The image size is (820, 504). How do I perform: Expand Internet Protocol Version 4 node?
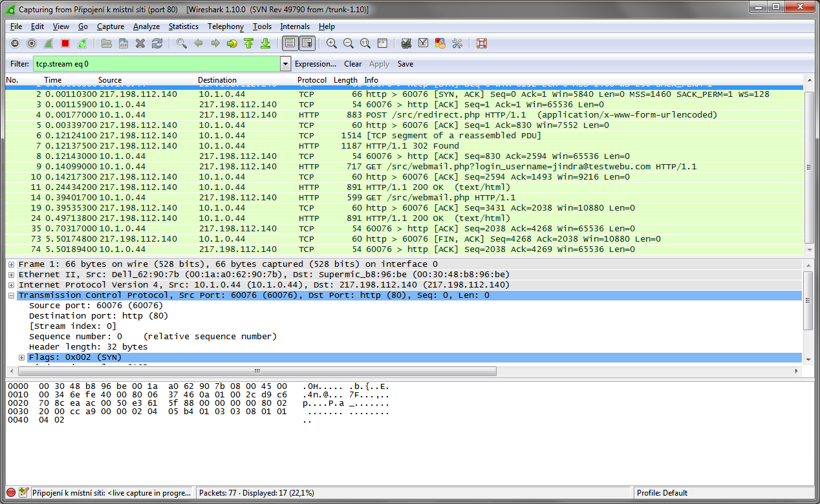point(12,285)
